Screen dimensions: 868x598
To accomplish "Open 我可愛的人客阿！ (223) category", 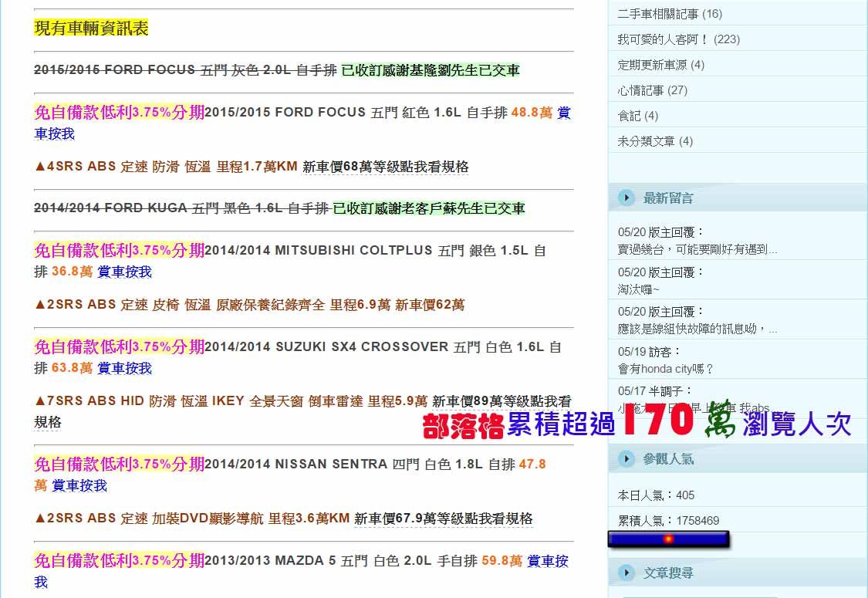I will pyautogui.click(x=679, y=39).
